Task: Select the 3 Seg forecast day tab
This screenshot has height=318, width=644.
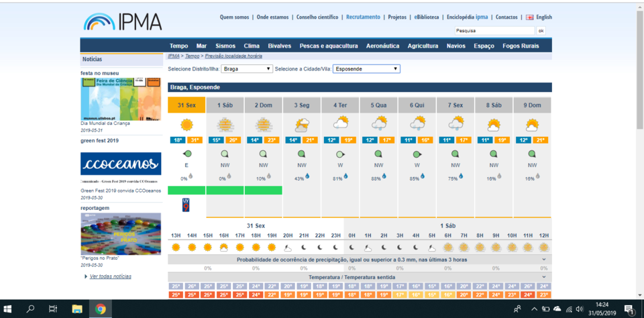Action: click(x=302, y=105)
